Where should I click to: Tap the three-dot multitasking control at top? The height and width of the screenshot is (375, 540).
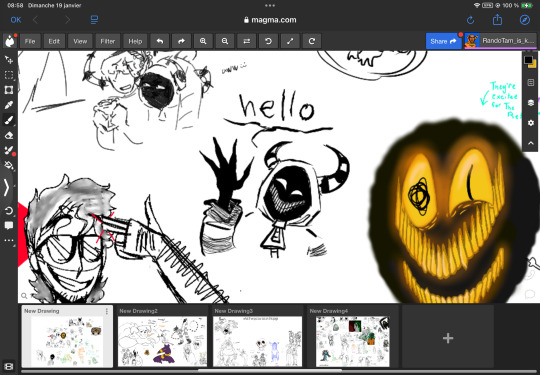(270, 6)
